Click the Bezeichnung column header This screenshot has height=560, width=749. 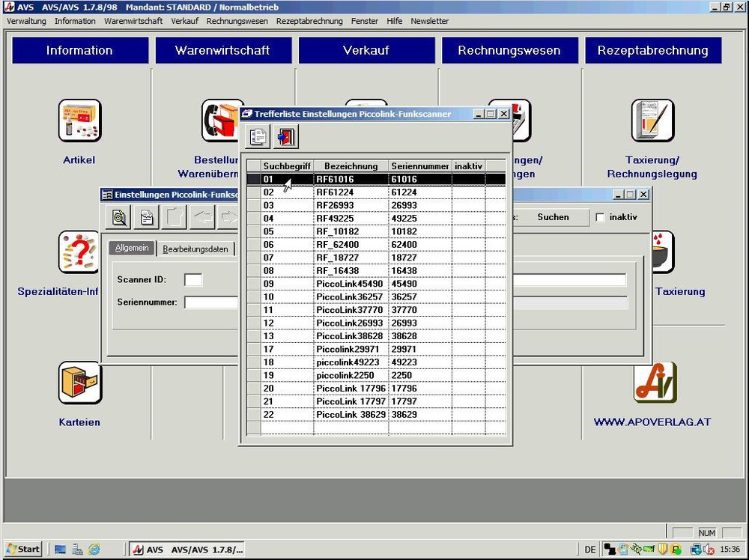click(351, 166)
